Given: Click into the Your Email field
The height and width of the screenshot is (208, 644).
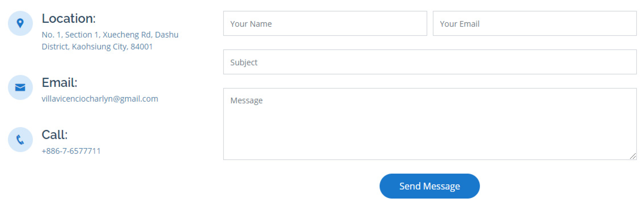Looking at the screenshot, I should coord(535,24).
